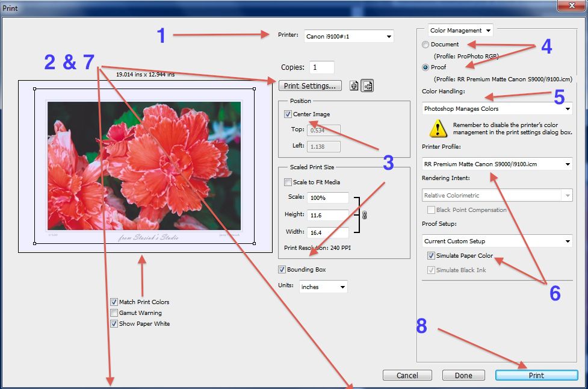588x389 pixels.
Task: Click bottom-right bounding box handle
Action: click(254, 243)
